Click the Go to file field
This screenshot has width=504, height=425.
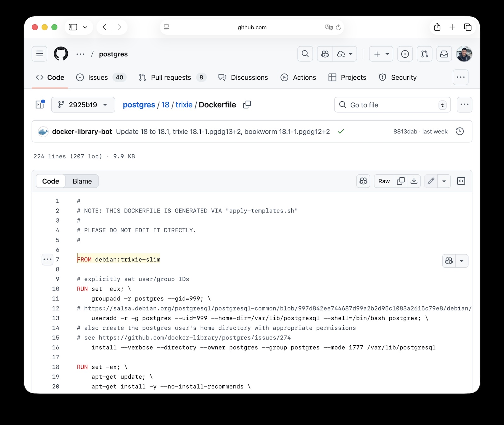click(x=392, y=105)
